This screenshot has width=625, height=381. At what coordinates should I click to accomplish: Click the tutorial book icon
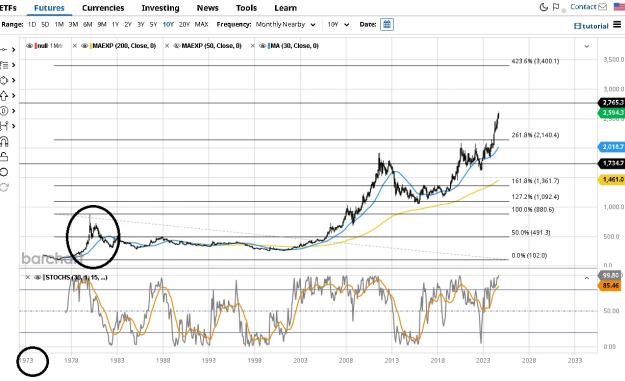pos(577,26)
